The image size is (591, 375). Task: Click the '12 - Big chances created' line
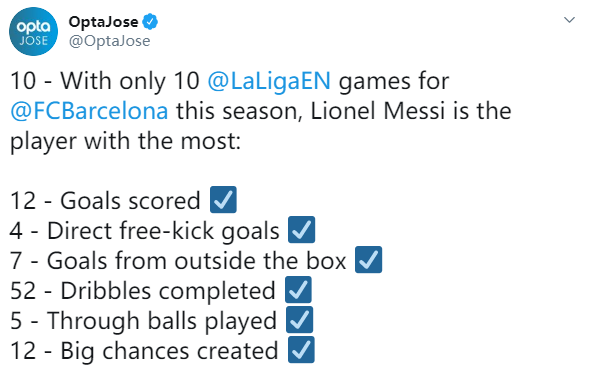click(x=144, y=351)
